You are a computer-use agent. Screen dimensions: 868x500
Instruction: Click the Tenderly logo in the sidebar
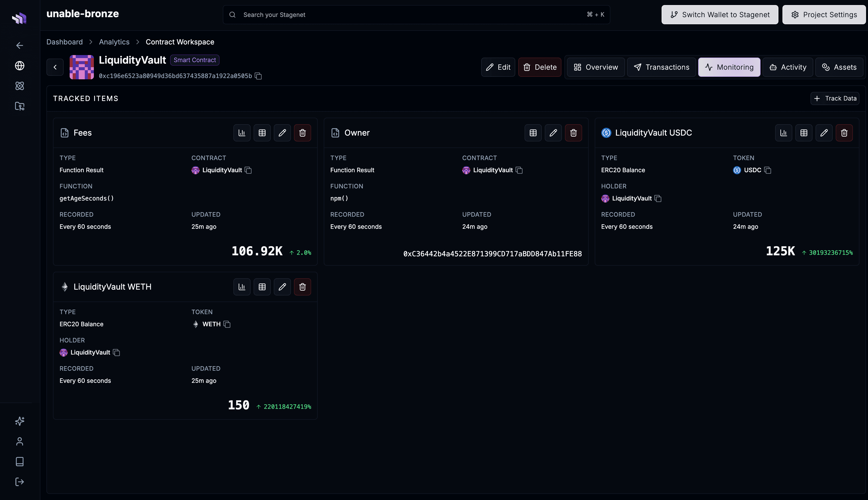[20, 18]
